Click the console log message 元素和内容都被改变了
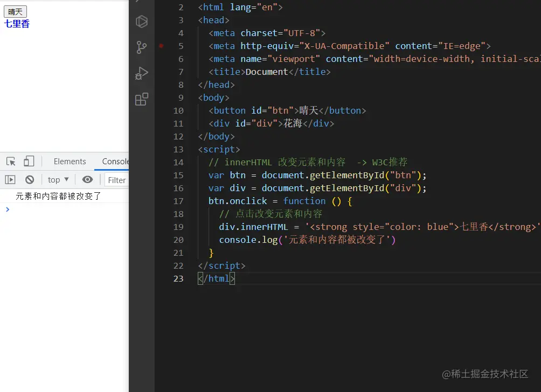The height and width of the screenshot is (392, 541). (x=58, y=196)
